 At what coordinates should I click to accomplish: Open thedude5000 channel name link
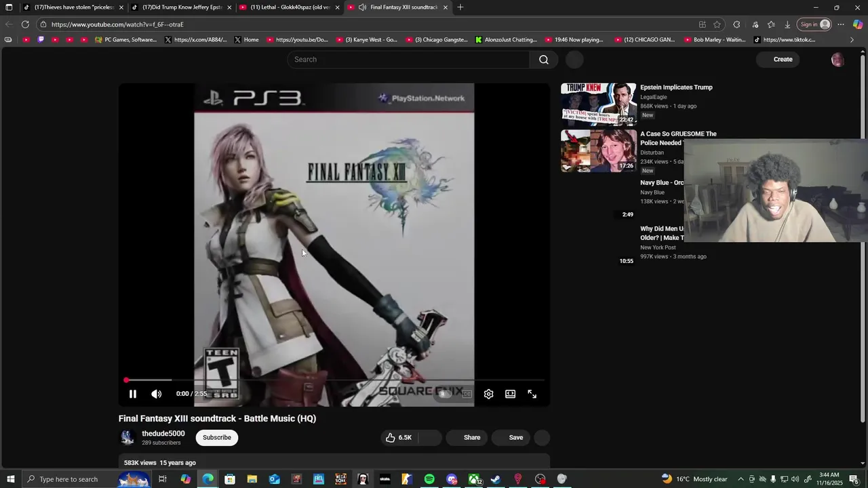pos(163,434)
